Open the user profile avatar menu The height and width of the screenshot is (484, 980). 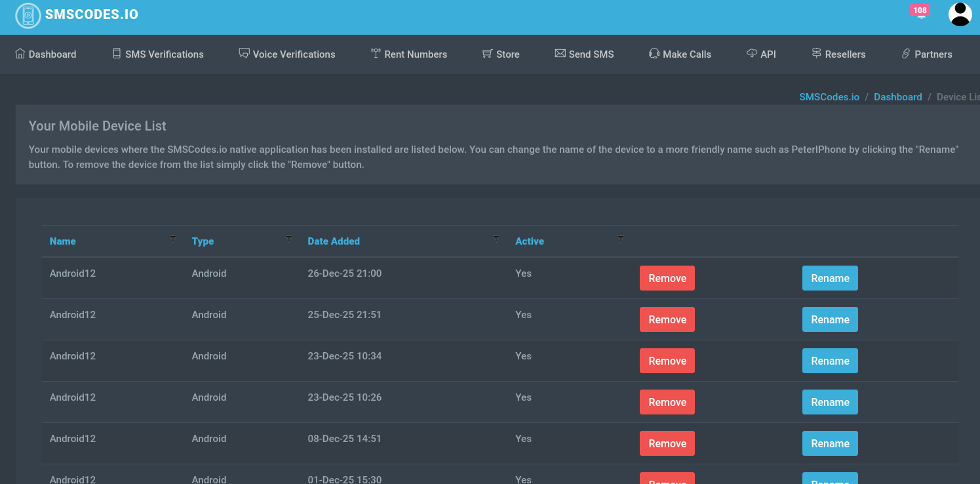[960, 14]
